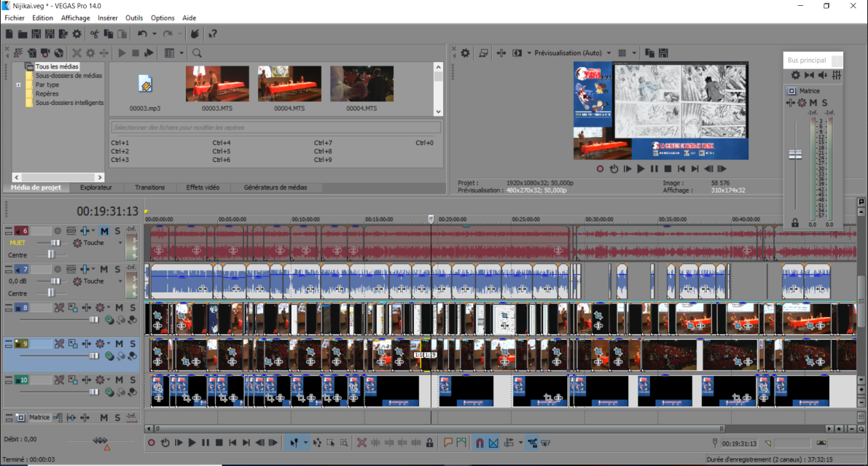This screenshot has height=466, width=868.
Task: Click Stop in the preview transport controls
Action: point(668,169)
